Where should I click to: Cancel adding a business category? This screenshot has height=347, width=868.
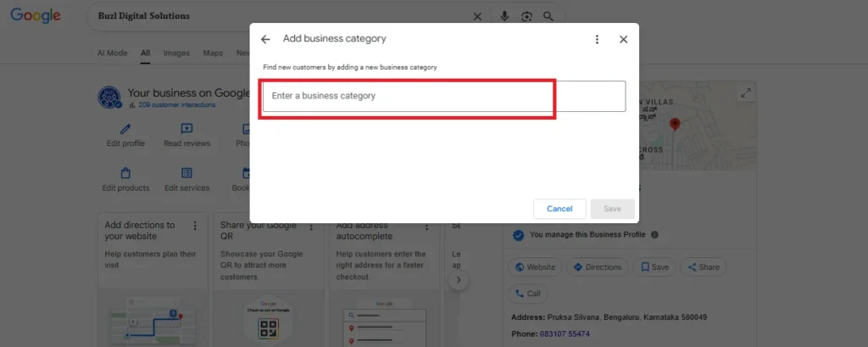pos(559,209)
